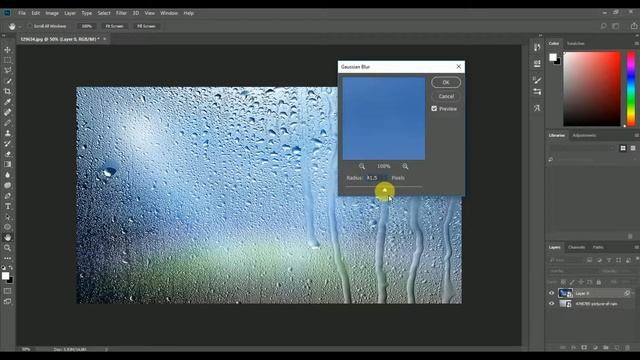Open the History panel icon
Image resolution: width=640 pixels, height=360 pixels.
coord(537,47)
